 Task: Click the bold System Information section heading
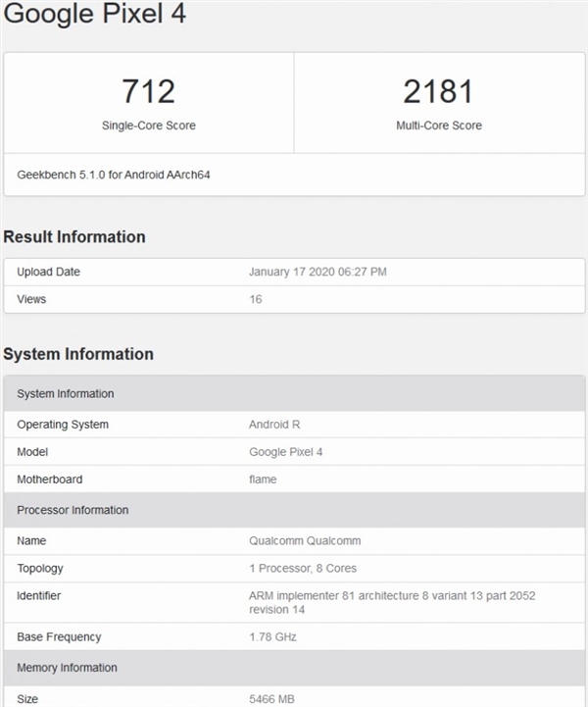pos(78,354)
